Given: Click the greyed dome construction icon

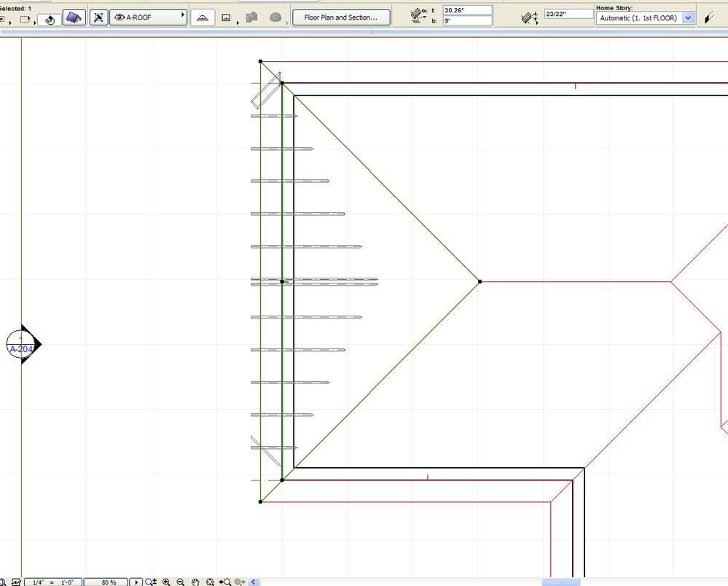Looking at the screenshot, I should (275, 17).
